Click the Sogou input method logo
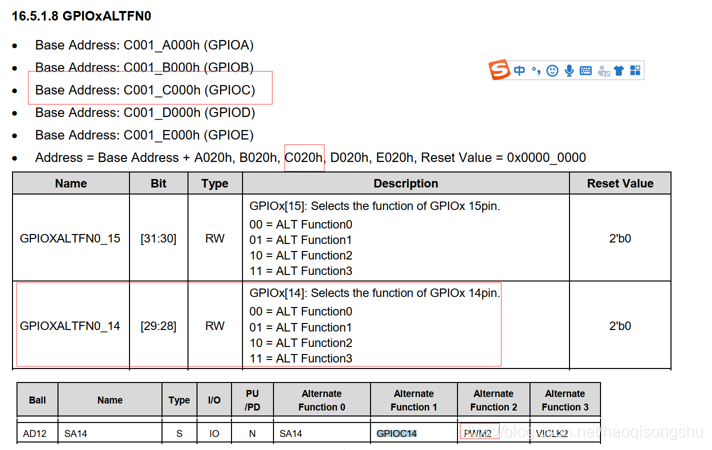 click(x=499, y=70)
